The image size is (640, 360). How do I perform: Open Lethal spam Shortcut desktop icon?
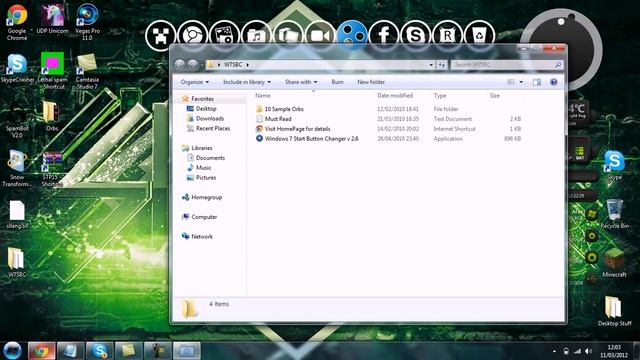pyautogui.click(x=53, y=71)
